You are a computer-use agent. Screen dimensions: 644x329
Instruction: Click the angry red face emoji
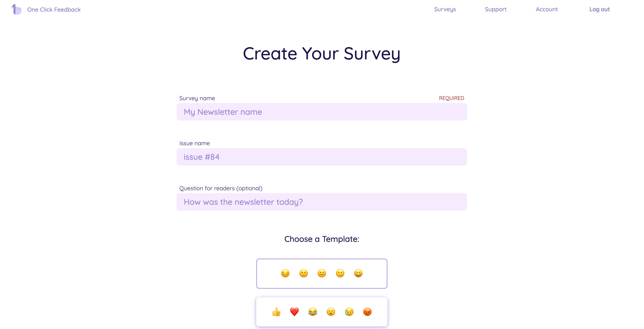coord(367,312)
